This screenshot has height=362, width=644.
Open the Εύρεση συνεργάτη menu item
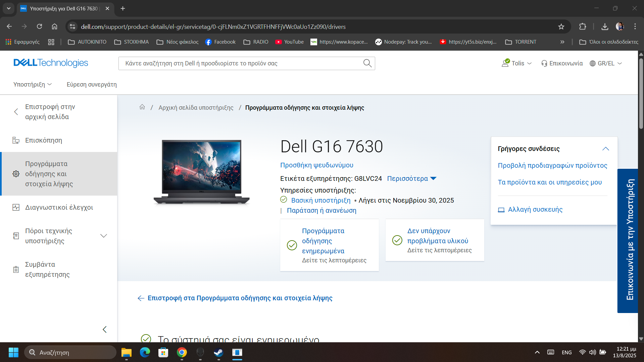click(92, 84)
